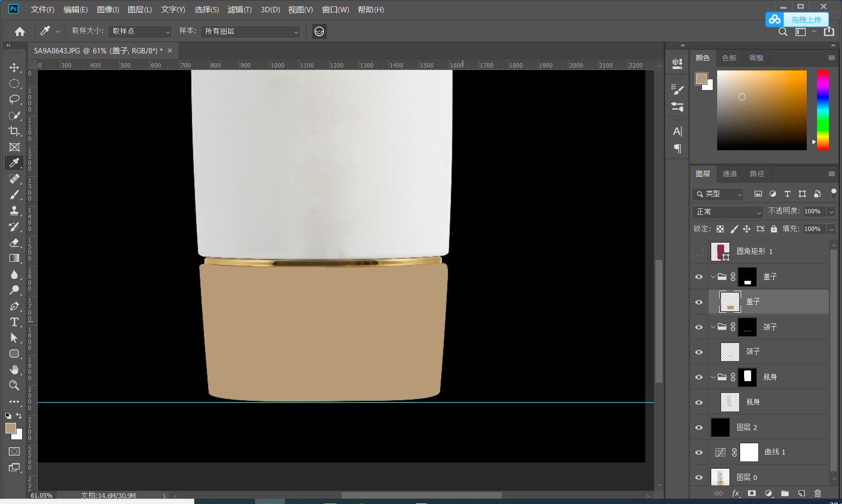Open the 滤镜(T) menu

click(239, 10)
